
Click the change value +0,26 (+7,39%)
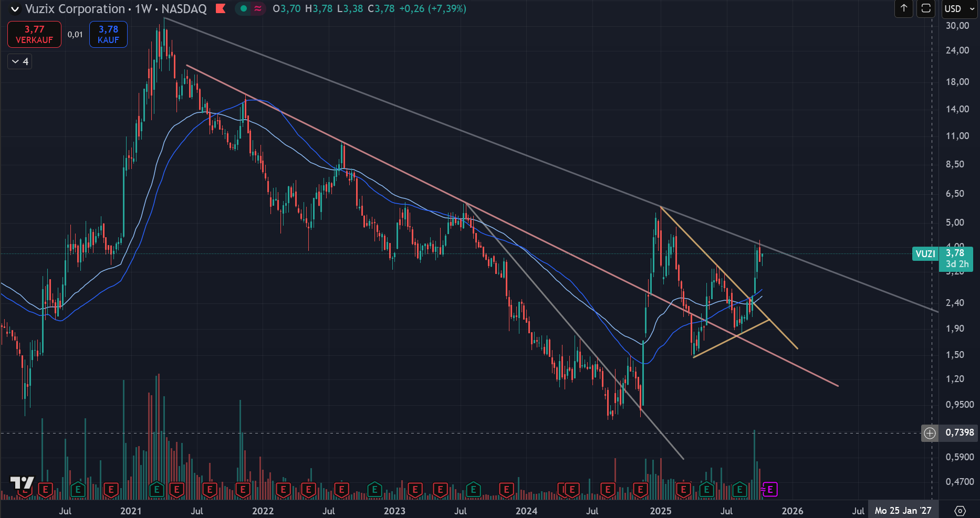pyautogui.click(x=433, y=9)
